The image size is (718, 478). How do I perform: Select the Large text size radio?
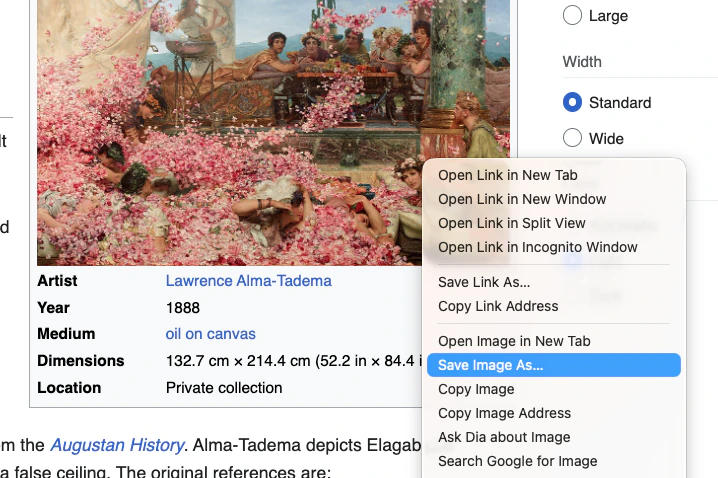572,16
